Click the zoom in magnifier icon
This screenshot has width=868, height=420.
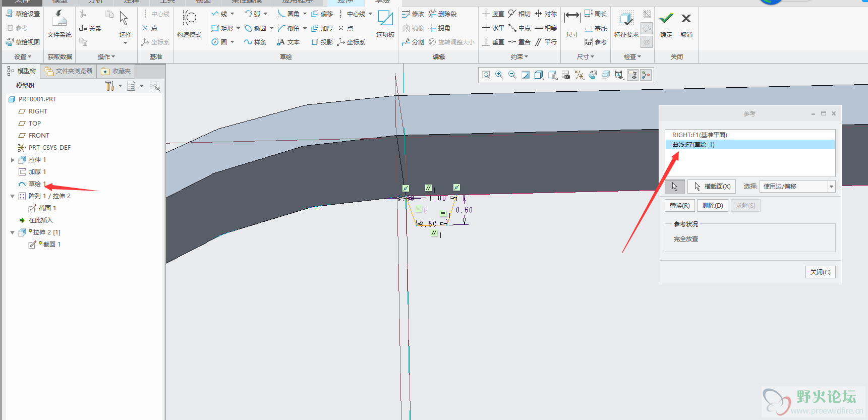point(499,75)
